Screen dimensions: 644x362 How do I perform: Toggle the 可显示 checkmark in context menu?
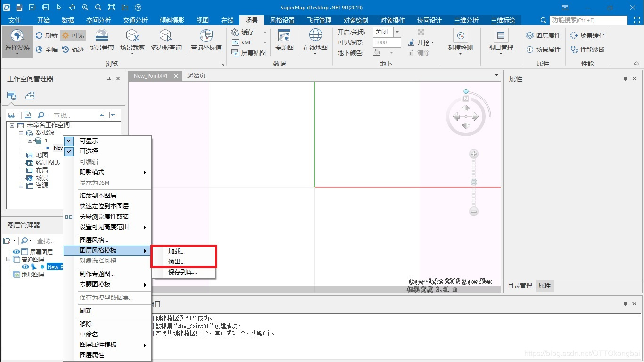point(69,141)
